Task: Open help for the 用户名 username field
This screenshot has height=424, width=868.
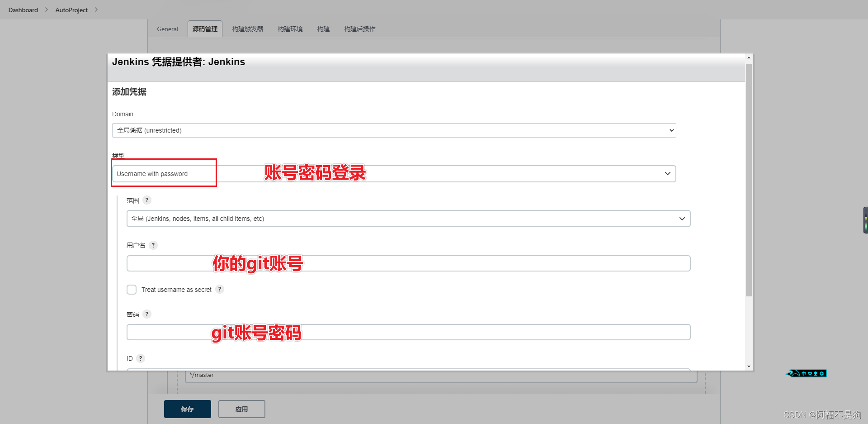Action: pyautogui.click(x=153, y=245)
